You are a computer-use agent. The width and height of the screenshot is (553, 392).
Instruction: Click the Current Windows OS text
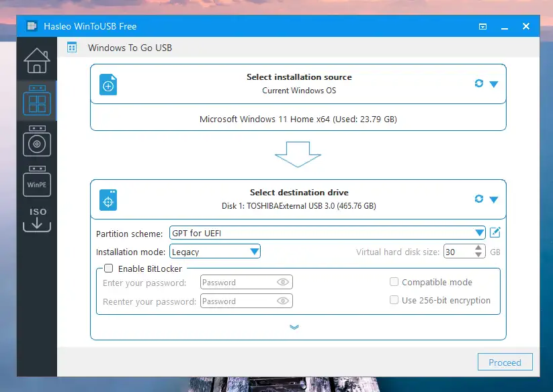click(299, 90)
